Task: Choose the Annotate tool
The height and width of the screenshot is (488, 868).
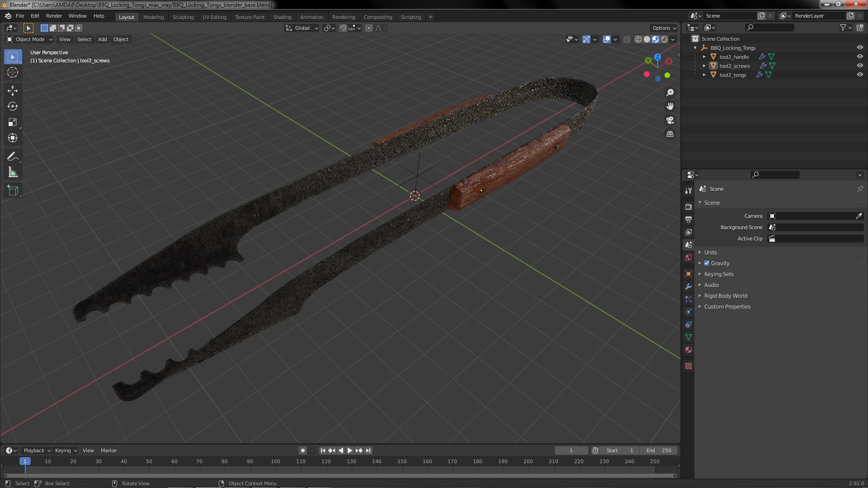Action: coord(13,157)
